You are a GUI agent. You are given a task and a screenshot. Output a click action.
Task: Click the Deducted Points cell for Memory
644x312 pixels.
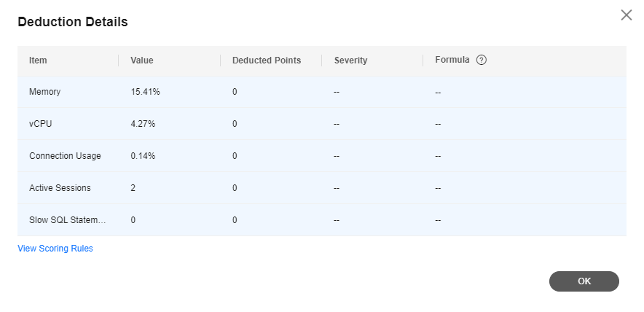[235, 92]
